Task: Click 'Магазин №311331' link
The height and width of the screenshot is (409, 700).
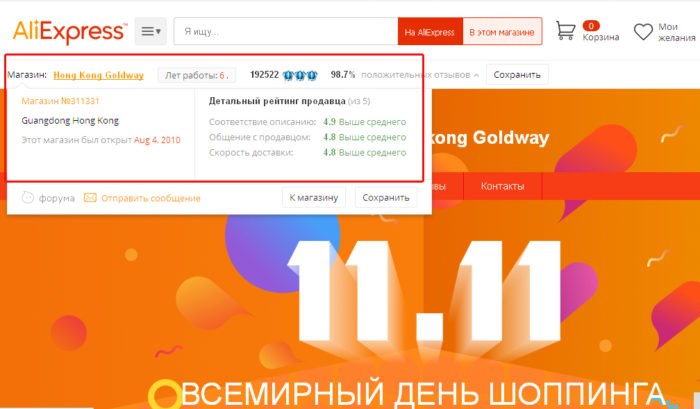Action: 60,101
